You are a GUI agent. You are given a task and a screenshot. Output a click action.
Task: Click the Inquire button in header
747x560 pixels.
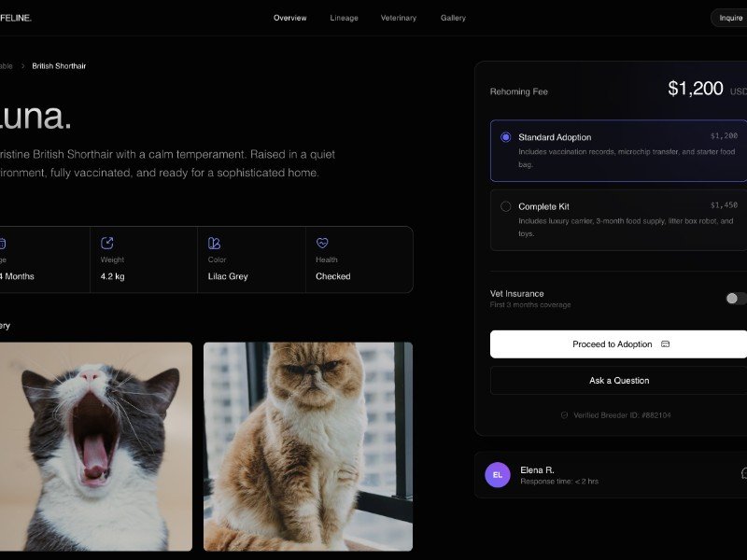730,18
